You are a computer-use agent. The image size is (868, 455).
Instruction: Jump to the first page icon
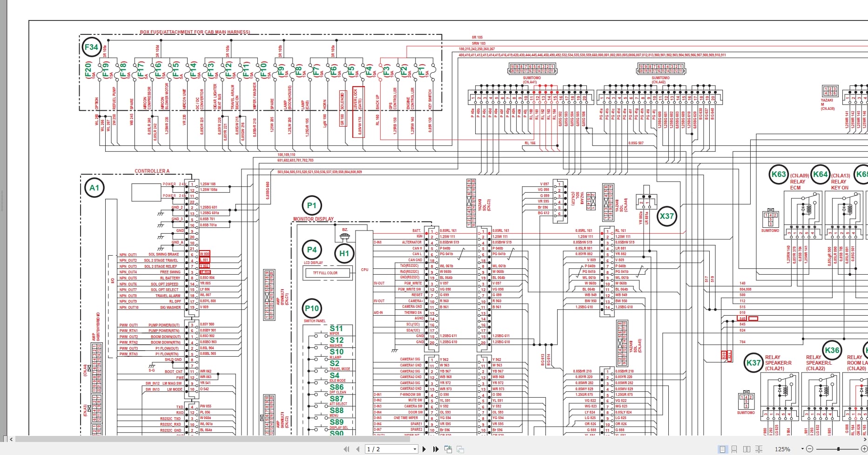tap(346, 449)
